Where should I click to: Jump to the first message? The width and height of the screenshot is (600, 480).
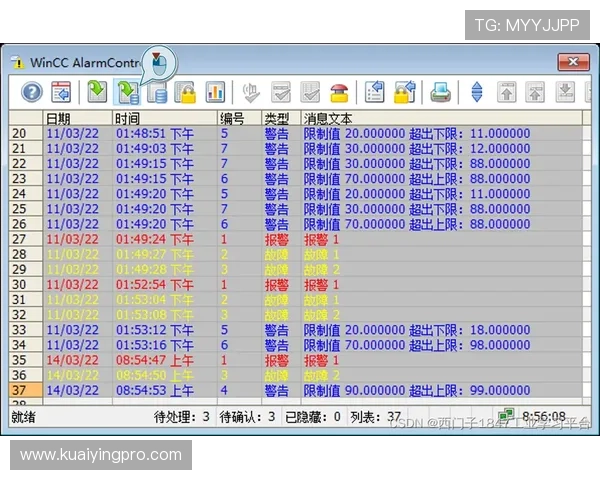pos(507,92)
